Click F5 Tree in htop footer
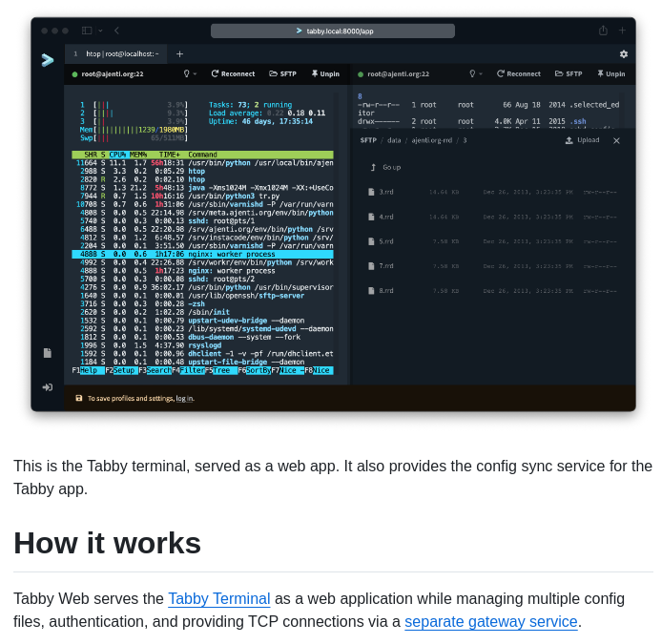This screenshot has height=644, width=662. point(220,370)
